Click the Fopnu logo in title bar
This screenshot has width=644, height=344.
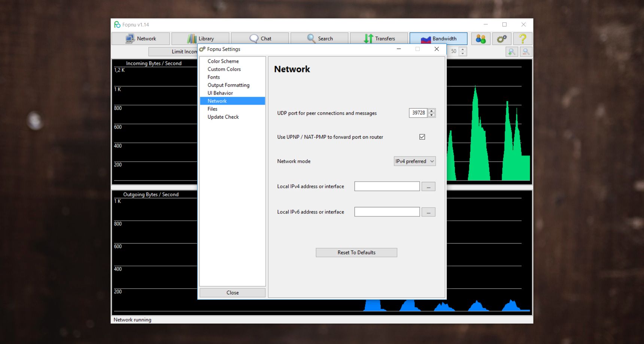117,25
